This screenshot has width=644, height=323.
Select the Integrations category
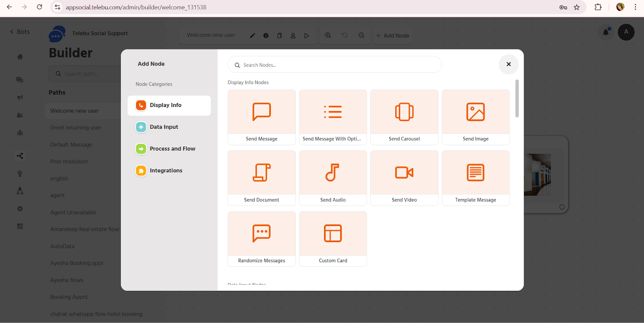[166, 171]
